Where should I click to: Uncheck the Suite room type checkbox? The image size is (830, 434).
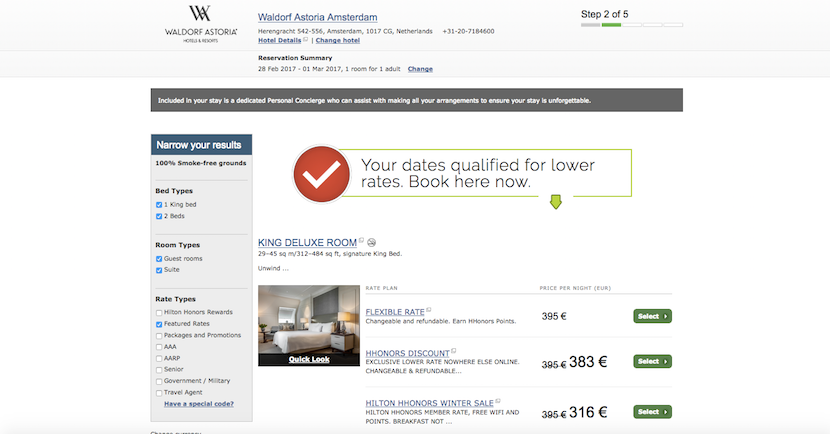(159, 270)
